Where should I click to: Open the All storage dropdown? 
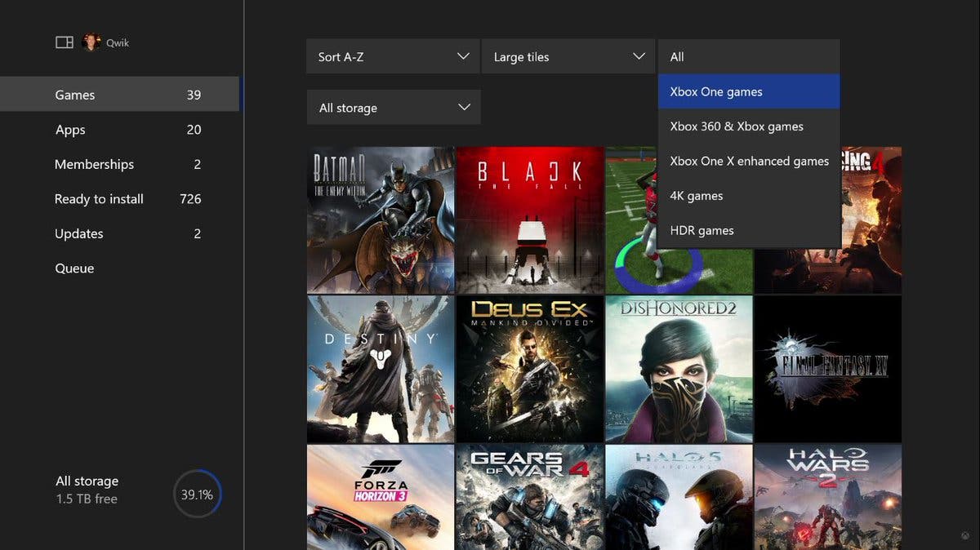tap(394, 108)
